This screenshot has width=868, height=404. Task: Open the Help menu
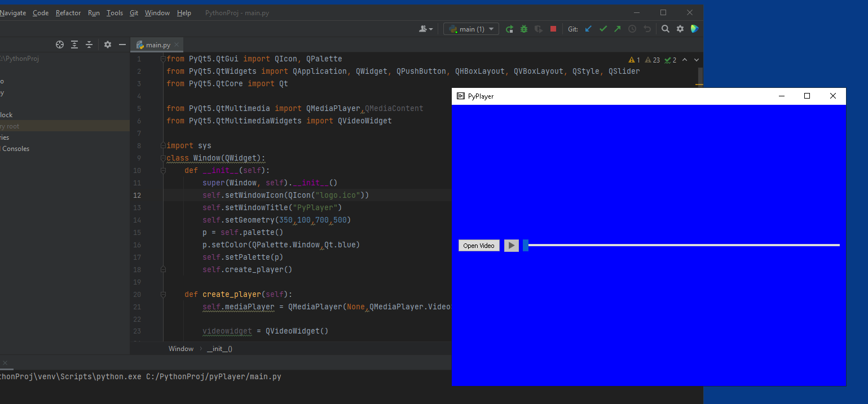pyautogui.click(x=184, y=13)
